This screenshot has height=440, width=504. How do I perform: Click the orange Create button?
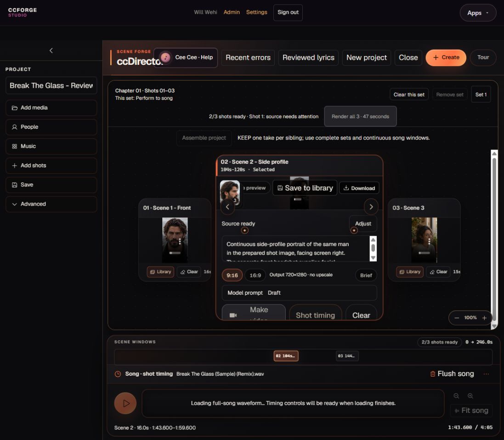click(446, 57)
